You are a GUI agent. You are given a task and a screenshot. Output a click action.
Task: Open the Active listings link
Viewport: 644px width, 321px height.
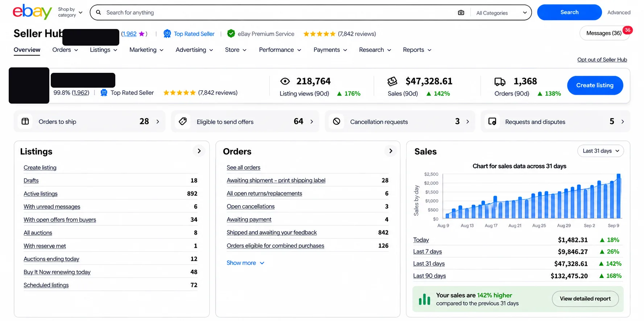tap(41, 194)
